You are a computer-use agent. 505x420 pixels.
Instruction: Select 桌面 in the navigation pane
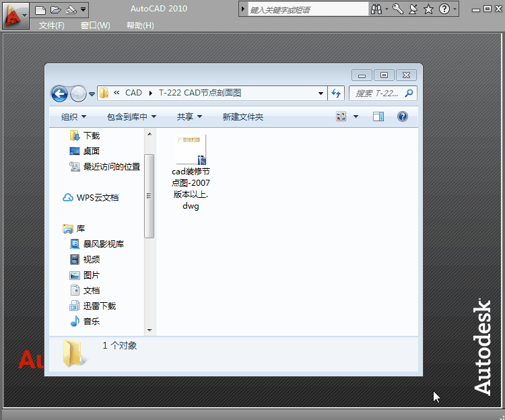point(85,151)
